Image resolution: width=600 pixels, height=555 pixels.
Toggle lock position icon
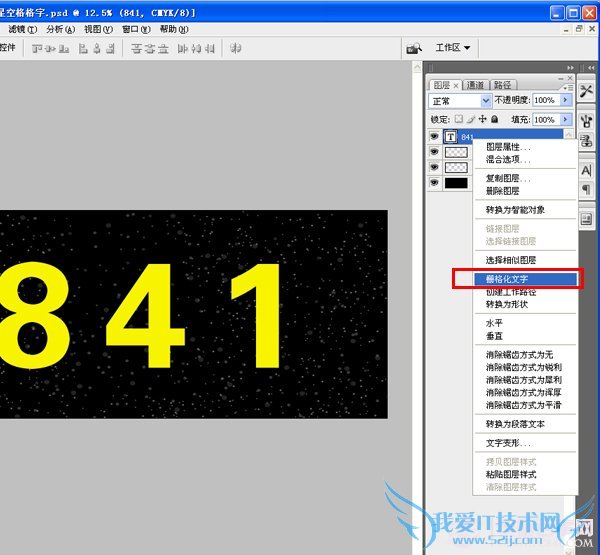pos(483,119)
